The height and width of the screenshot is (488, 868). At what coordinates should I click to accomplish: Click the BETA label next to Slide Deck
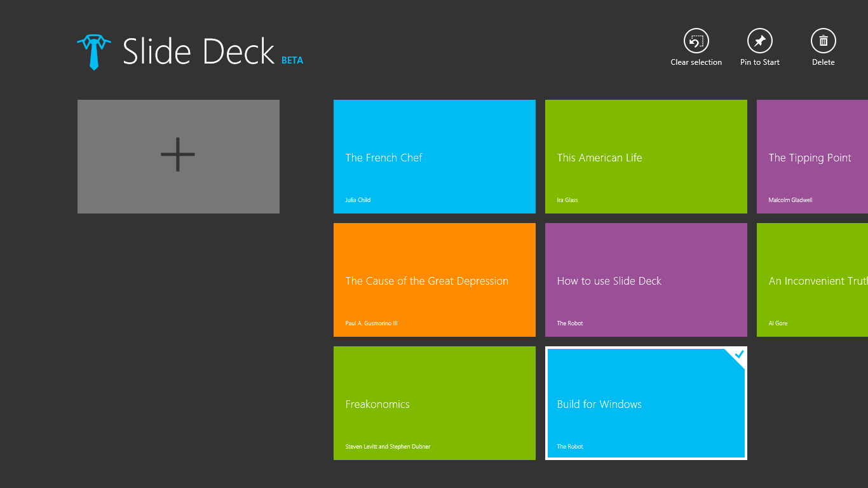(x=292, y=60)
